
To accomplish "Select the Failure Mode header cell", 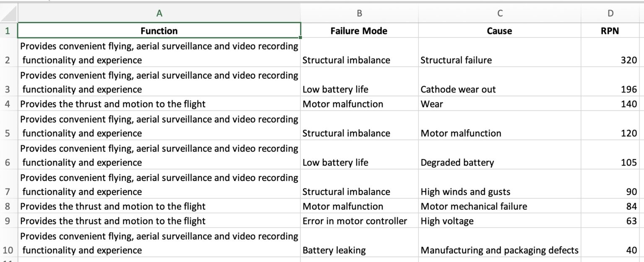I will (x=359, y=31).
